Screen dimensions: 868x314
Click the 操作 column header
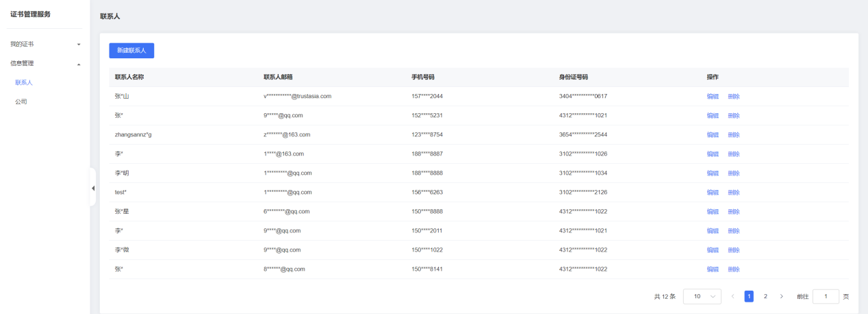coord(713,77)
